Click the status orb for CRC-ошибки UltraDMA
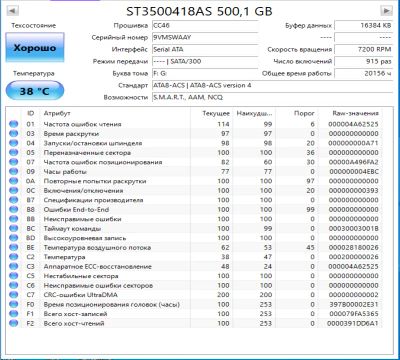Screen dimensions: 400x360 point(14,295)
